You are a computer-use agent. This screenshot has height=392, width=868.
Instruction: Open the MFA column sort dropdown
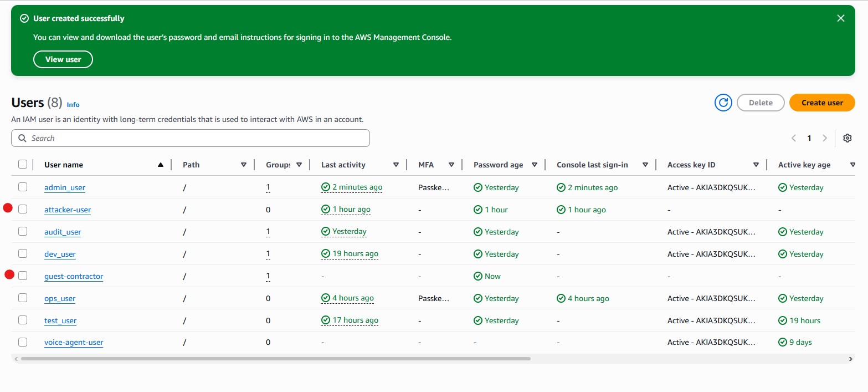point(451,165)
